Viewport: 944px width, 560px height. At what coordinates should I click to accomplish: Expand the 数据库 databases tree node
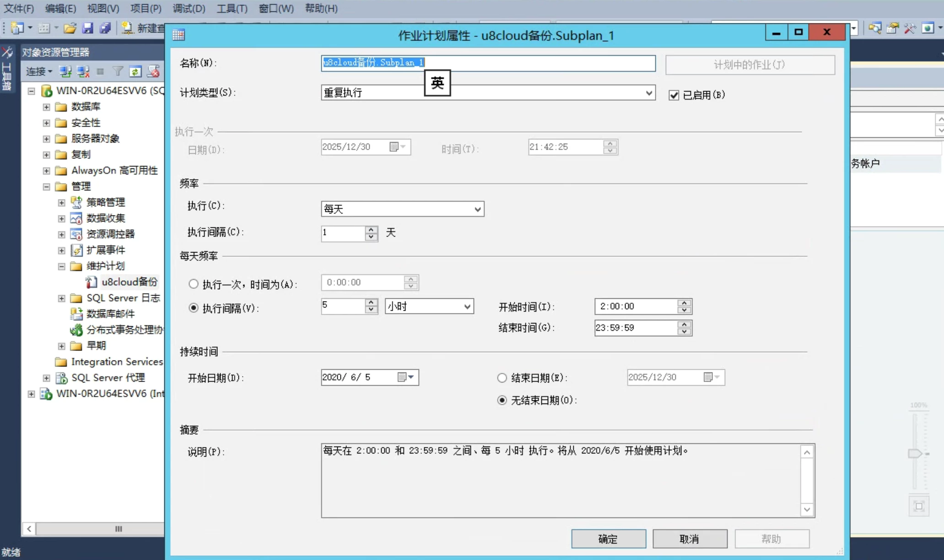click(46, 107)
